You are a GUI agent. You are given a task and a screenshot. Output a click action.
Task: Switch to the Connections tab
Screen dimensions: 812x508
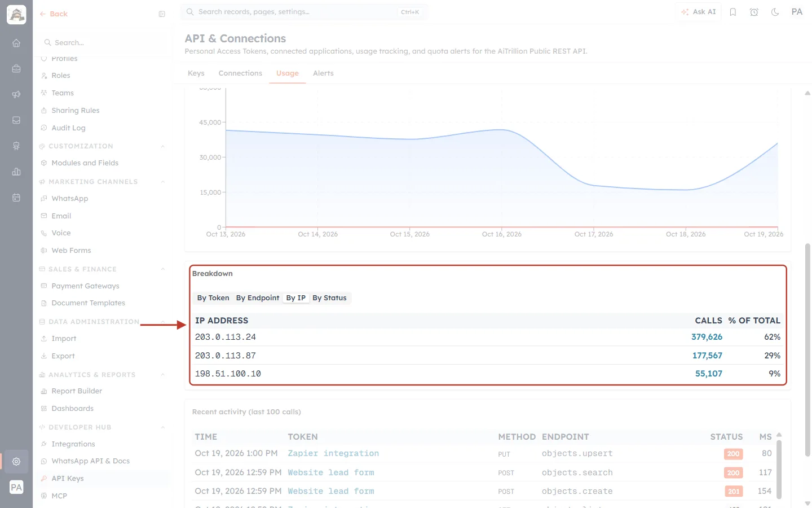[x=240, y=73]
